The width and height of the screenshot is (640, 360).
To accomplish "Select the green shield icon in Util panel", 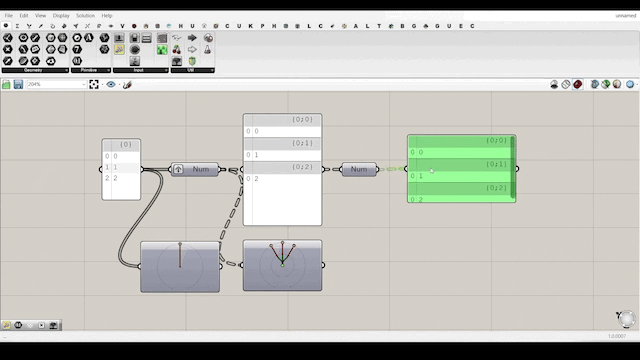I will (192, 61).
